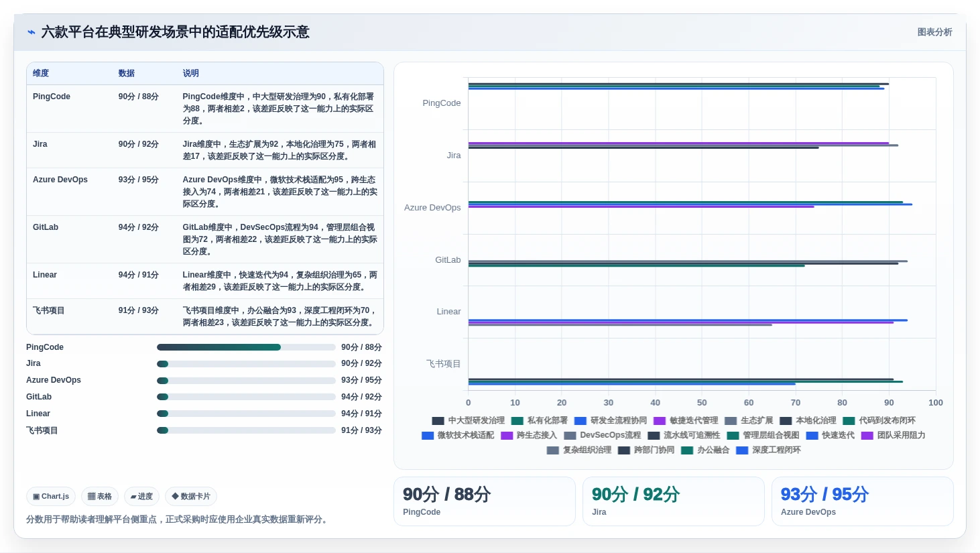Toggle the 代码到发布闭环 legend item

pyautogui.click(x=879, y=421)
